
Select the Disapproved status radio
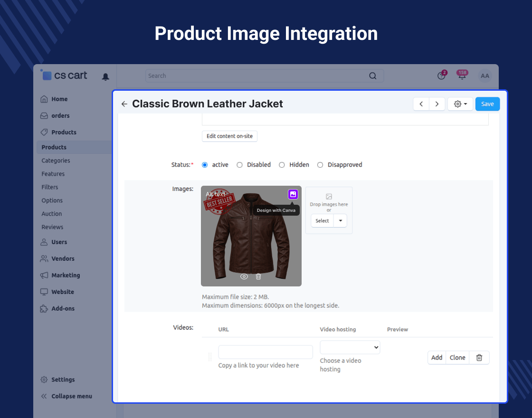320,165
